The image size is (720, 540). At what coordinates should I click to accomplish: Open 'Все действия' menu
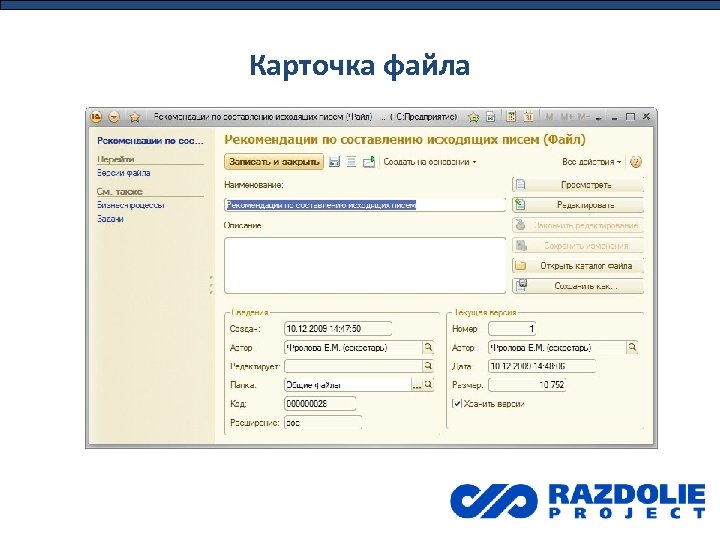pos(591,162)
